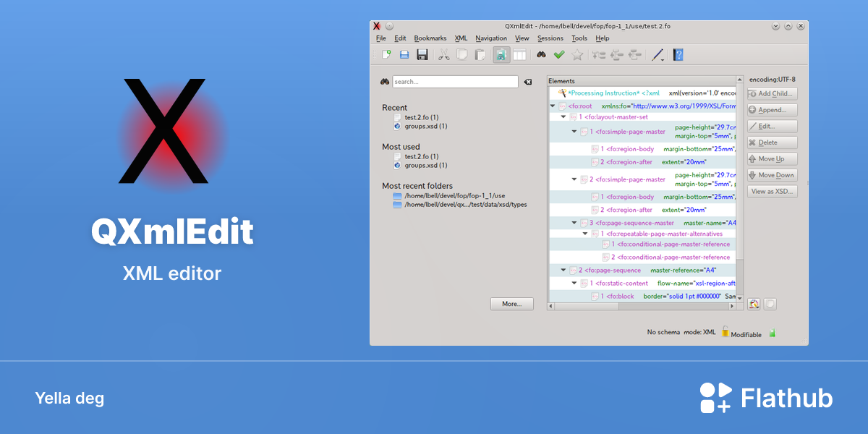Click the blue Help question-mark icon
This screenshot has width=868, height=434.
[678, 54]
